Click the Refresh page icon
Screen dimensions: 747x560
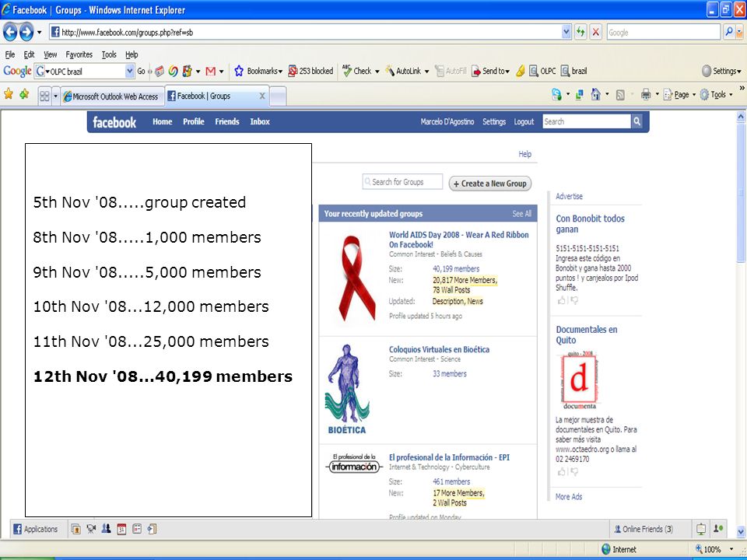(580, 33)
